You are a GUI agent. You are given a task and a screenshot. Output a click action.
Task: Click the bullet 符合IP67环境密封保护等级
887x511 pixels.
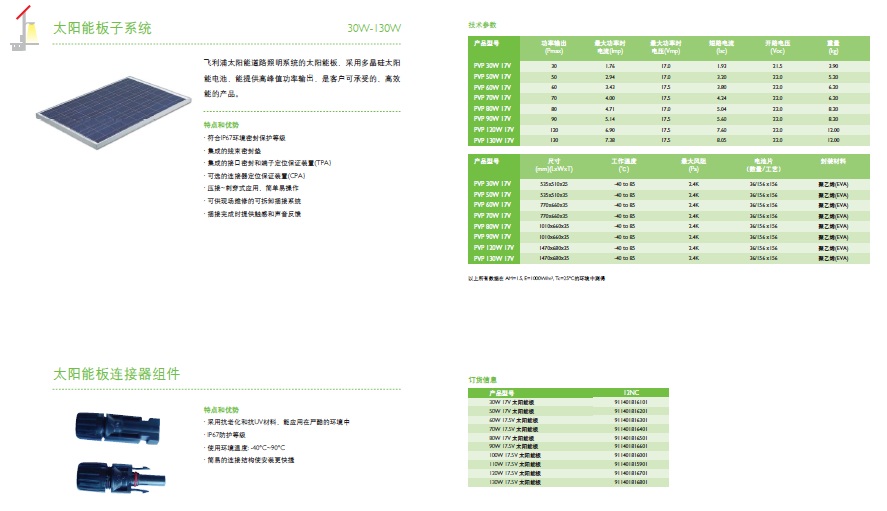click(x=245, y=138)
